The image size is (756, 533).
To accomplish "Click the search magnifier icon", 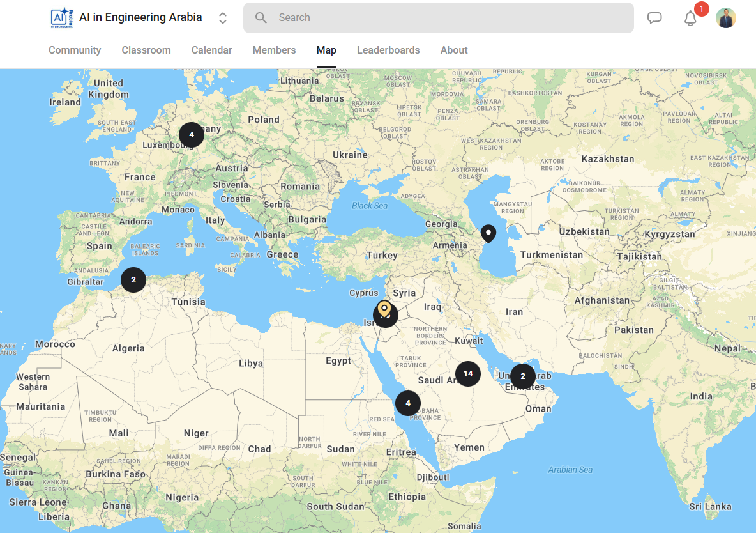I will point(261,18).
